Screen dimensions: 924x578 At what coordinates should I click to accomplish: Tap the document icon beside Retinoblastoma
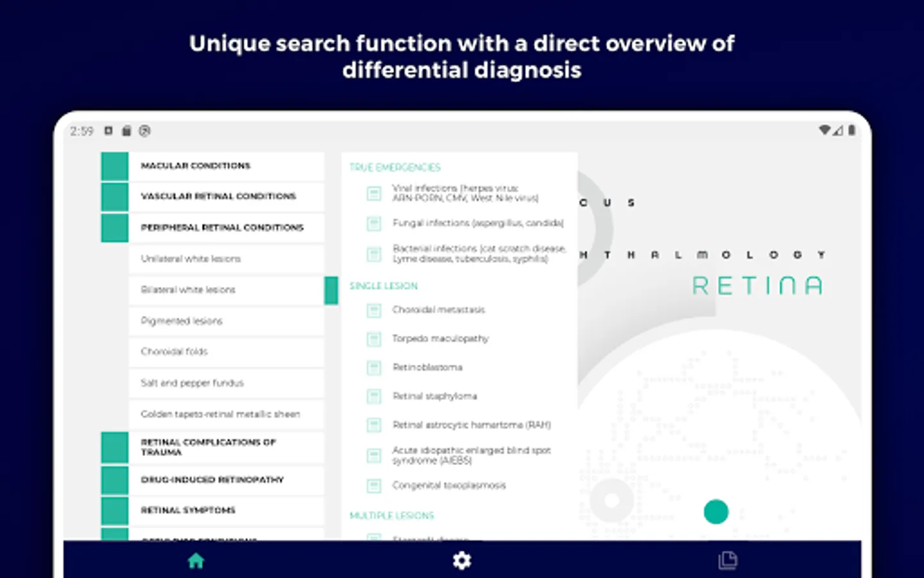[373, 367]
